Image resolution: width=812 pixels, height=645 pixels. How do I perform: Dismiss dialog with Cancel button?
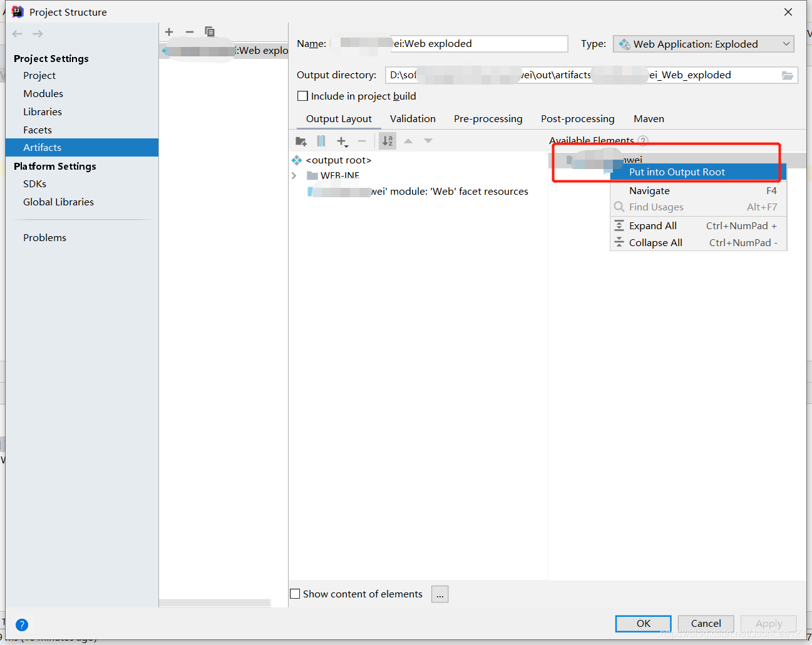(x=706, y=624)
